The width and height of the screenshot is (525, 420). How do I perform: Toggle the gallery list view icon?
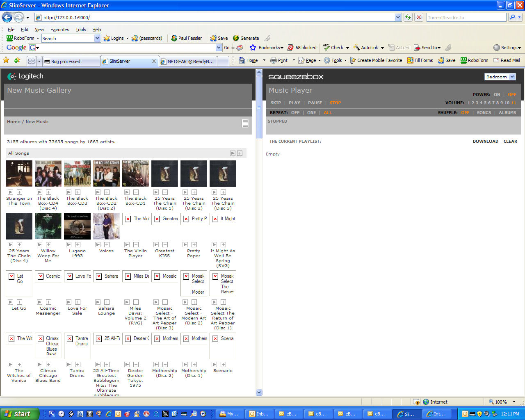point(245,123)
